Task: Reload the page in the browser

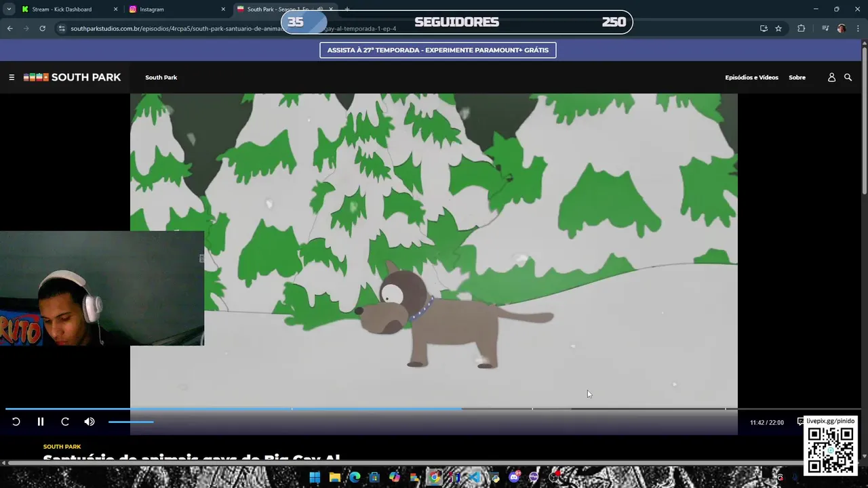Action: (x=42, y=28)
